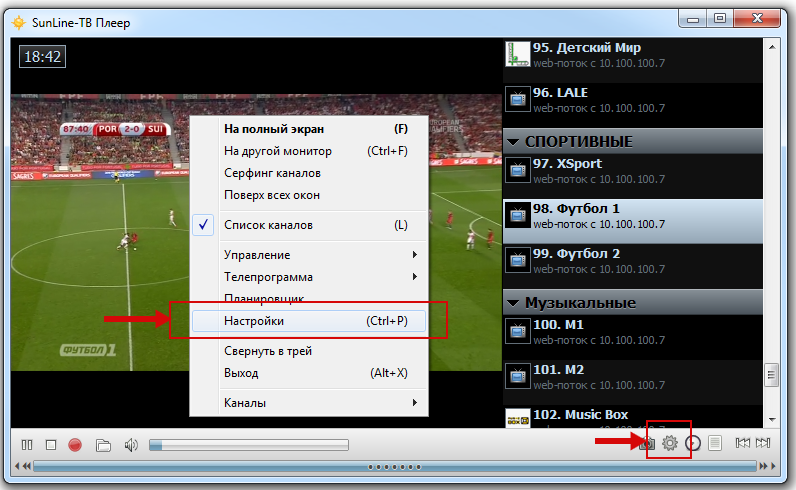The image size is (796, 490).
Task: Stop playback with the square stop button
Action: pos(51,445)
